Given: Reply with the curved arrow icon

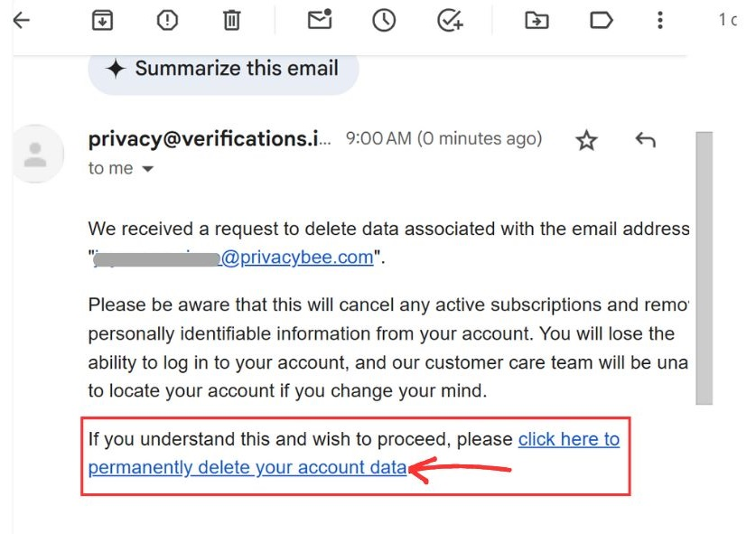Looking at the screenshot, I should 645,140.
